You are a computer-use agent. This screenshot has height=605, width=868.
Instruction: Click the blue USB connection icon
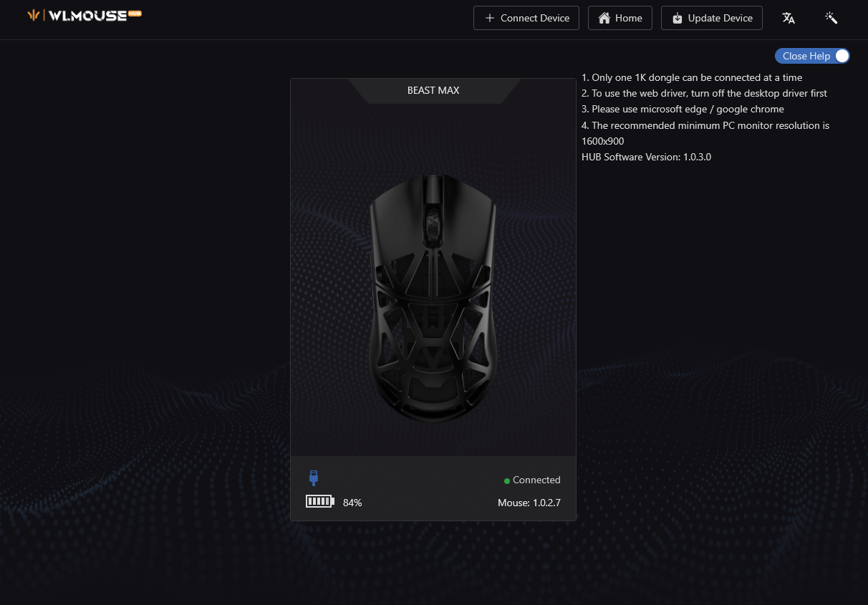(313, 478)
